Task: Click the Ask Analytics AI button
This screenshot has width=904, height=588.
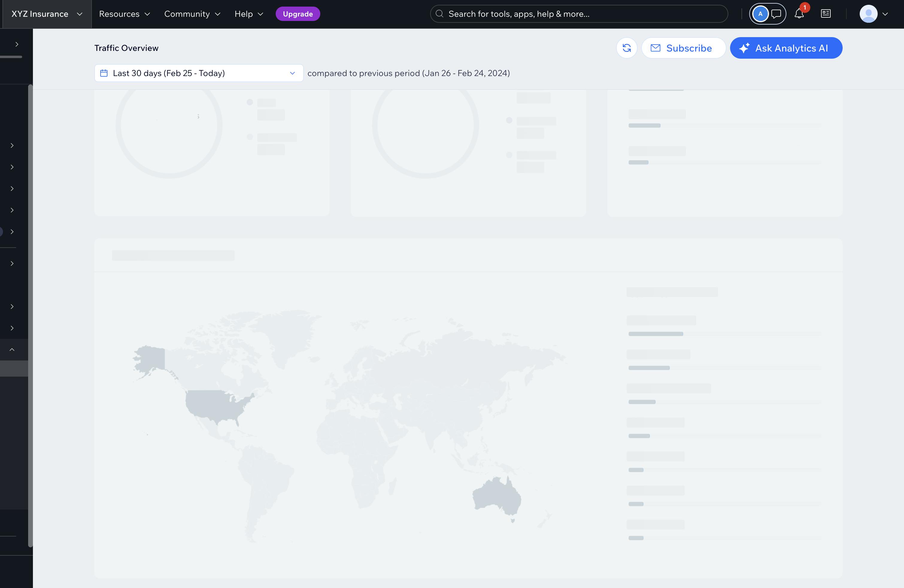Action: click(786, 48)
